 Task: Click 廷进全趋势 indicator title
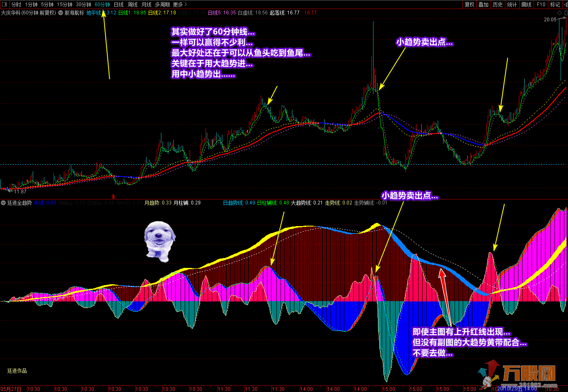coord(20,203)
